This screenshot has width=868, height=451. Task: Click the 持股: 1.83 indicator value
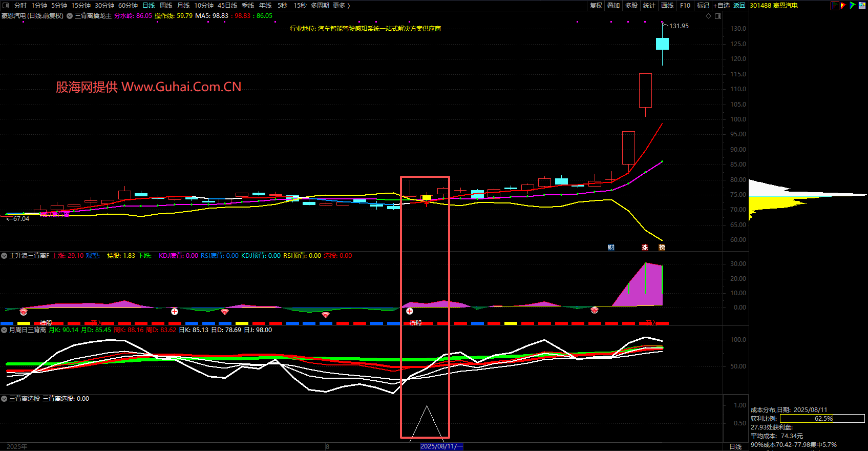pos(121,256)
